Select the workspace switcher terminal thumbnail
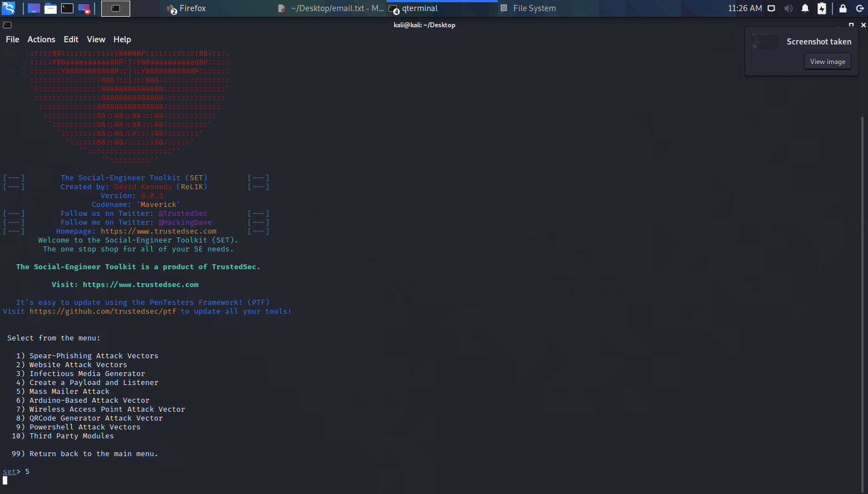Screen dimensions: 868x494 click(116, 8)
